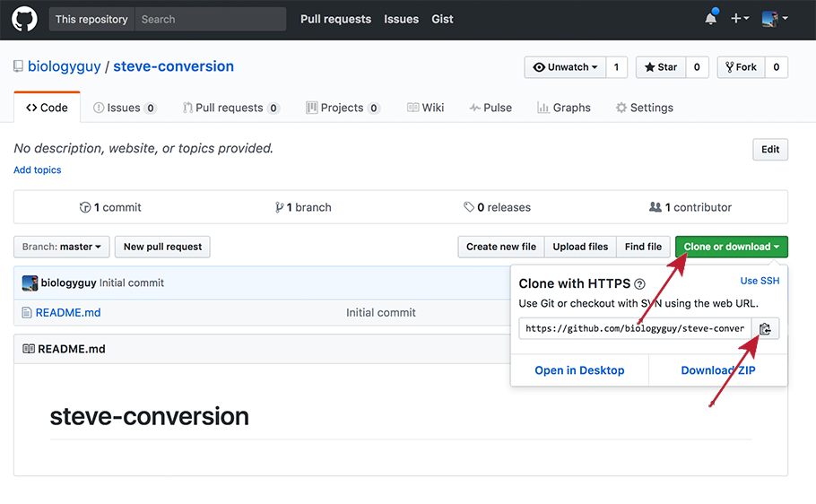
Task: Click the help question mark beside Clone with HTTPS
Action: [639, 283]
